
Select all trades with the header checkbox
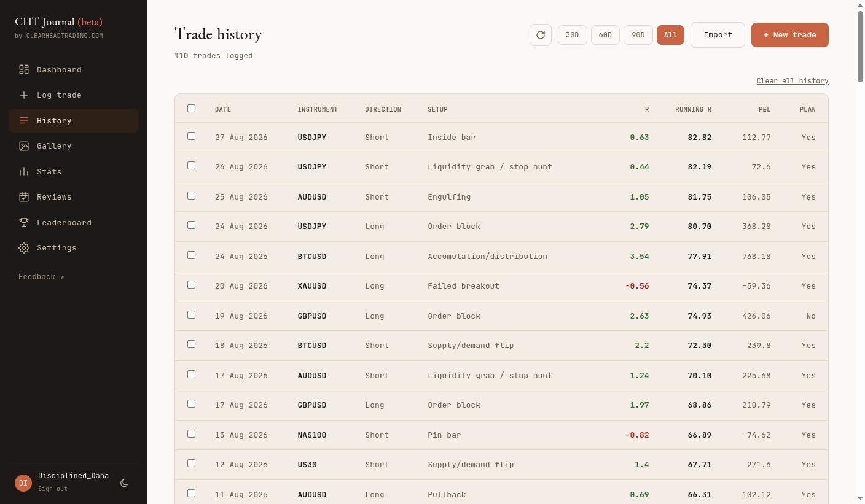(191, 109)
